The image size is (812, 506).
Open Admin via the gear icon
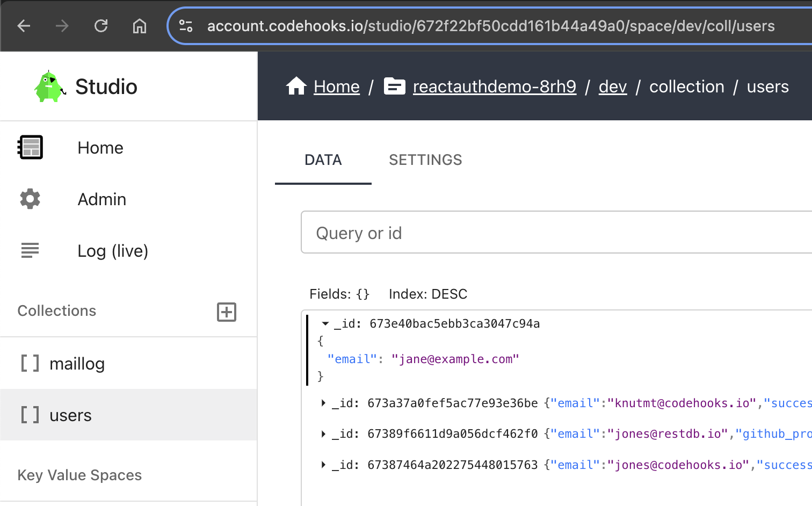click(x=30, y=199)
